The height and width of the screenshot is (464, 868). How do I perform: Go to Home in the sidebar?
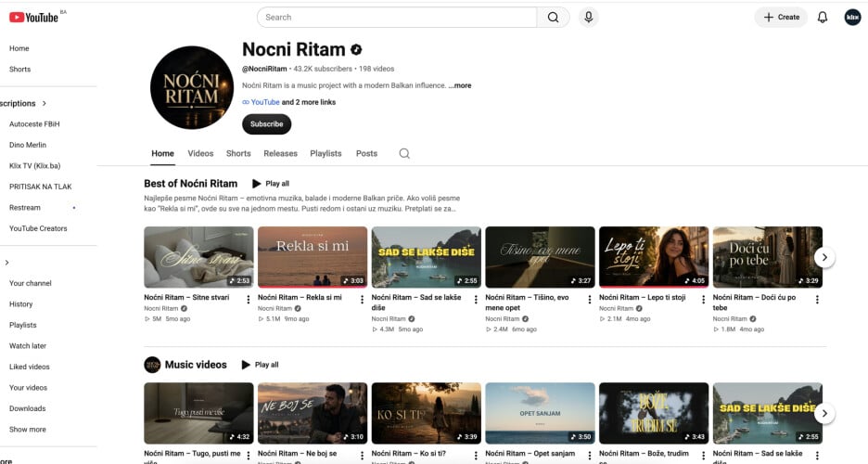tap(19, 49)
